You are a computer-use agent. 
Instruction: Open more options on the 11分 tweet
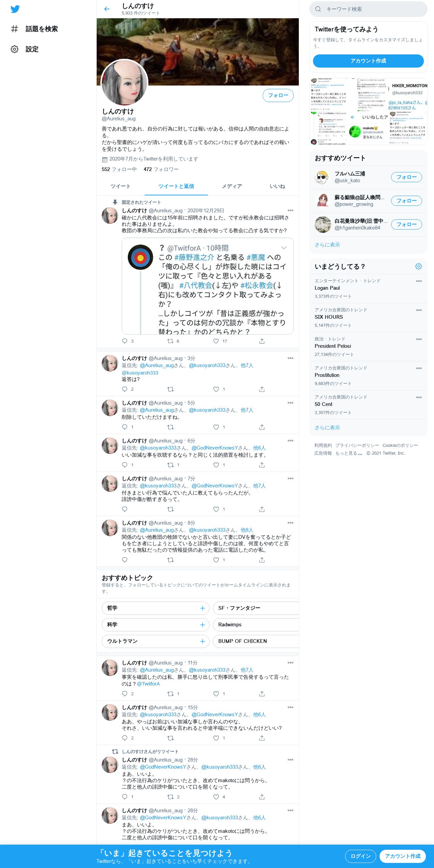(290, 663)
